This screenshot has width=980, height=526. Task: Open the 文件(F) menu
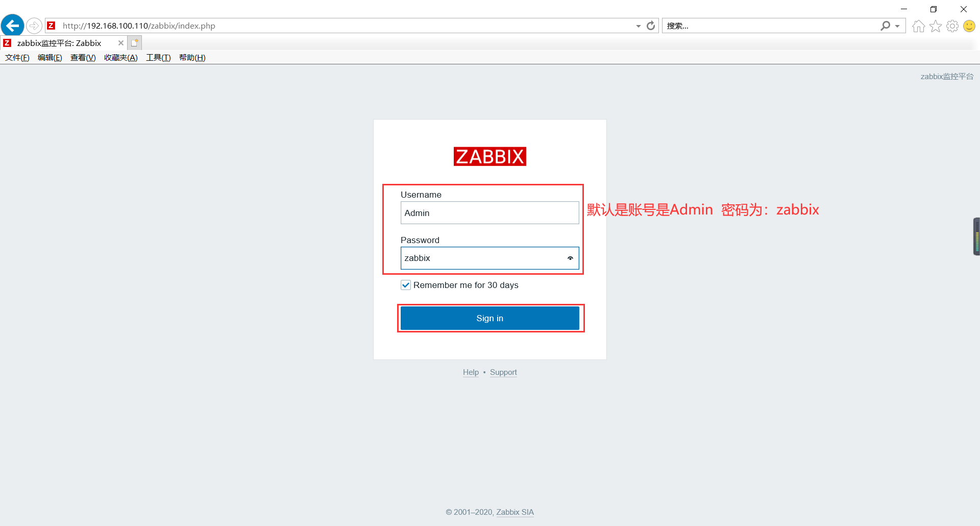click(17, 58)
